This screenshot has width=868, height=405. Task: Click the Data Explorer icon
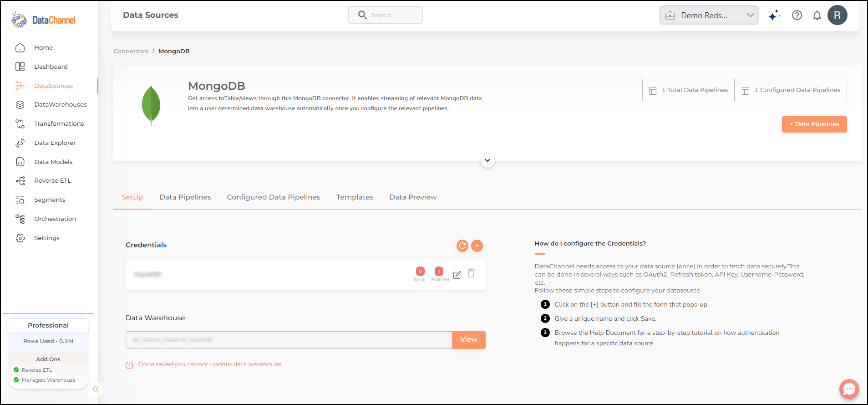pyautogui.click(x=20, y=143)
